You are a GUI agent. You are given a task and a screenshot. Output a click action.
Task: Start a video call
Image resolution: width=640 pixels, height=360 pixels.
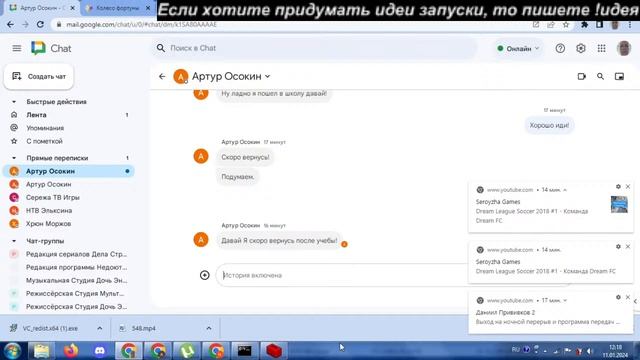click(581, 76)
